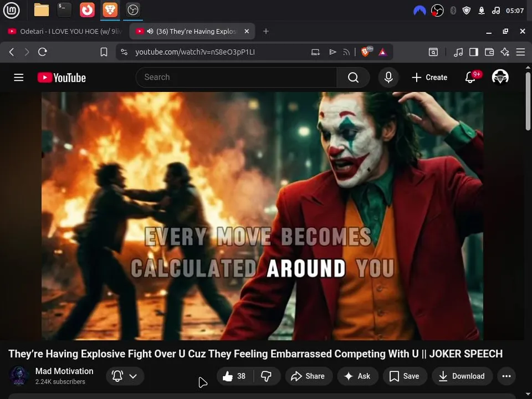Click the magnifier search button

(353, 78)
